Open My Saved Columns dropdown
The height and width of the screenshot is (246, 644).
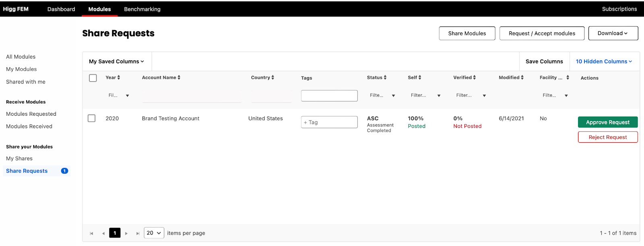pyautogui.click(x=116, y=61)
